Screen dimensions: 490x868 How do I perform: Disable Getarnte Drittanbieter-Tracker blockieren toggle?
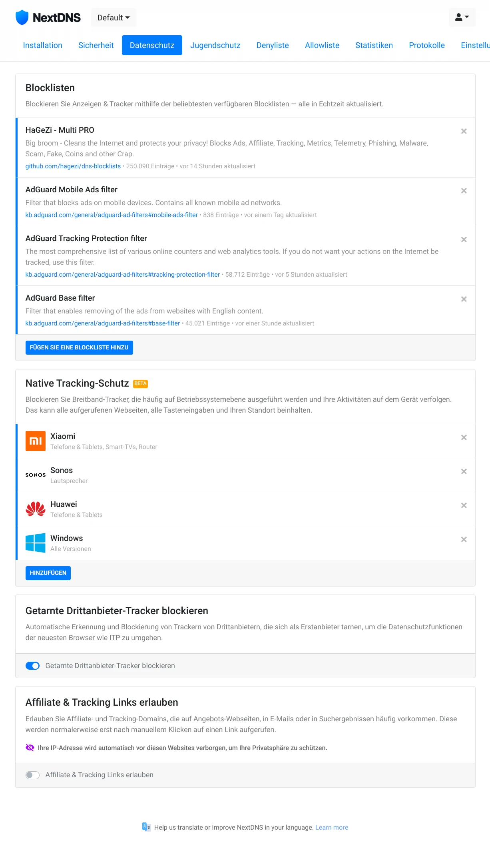(32, 666)
